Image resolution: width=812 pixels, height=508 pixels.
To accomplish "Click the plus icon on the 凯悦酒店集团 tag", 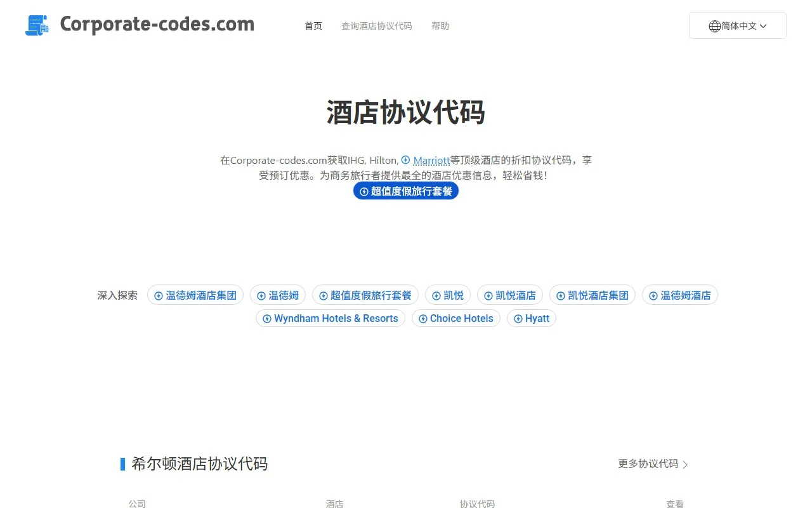I will pos(560,295).
